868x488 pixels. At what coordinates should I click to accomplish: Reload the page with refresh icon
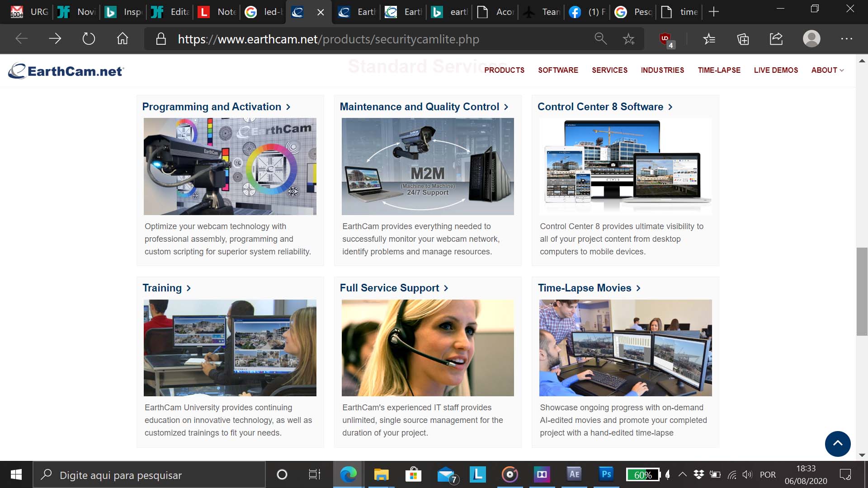[x=89, y=39]
